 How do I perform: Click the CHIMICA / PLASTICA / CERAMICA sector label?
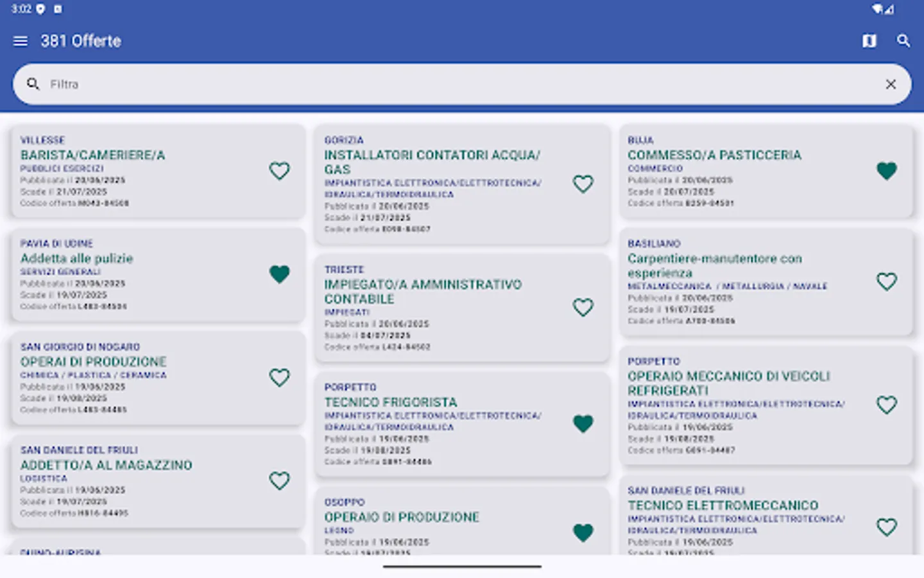(x=93, y=375)
